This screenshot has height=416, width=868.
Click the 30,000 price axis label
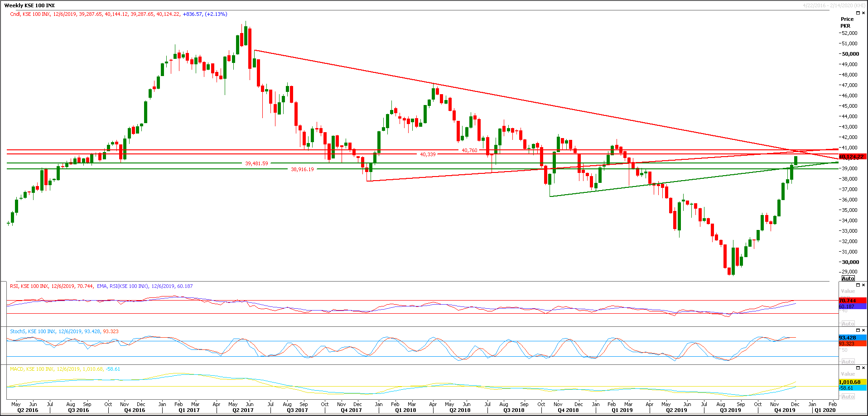point(850,262)
